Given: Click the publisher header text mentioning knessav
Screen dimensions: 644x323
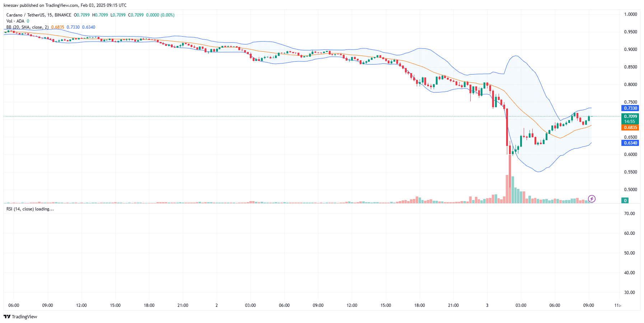Looking at the screenshot, I should (x=65, y=5).
